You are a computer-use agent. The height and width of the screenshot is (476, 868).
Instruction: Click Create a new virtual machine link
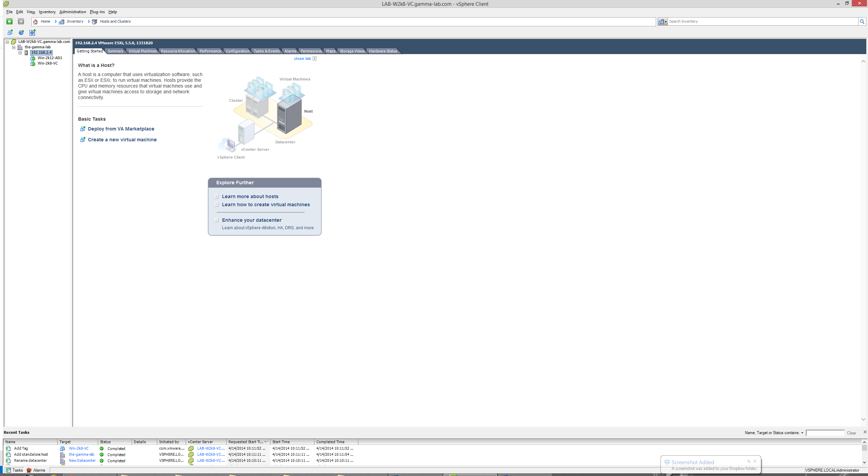pyautogui.click(x=122, y=140)
